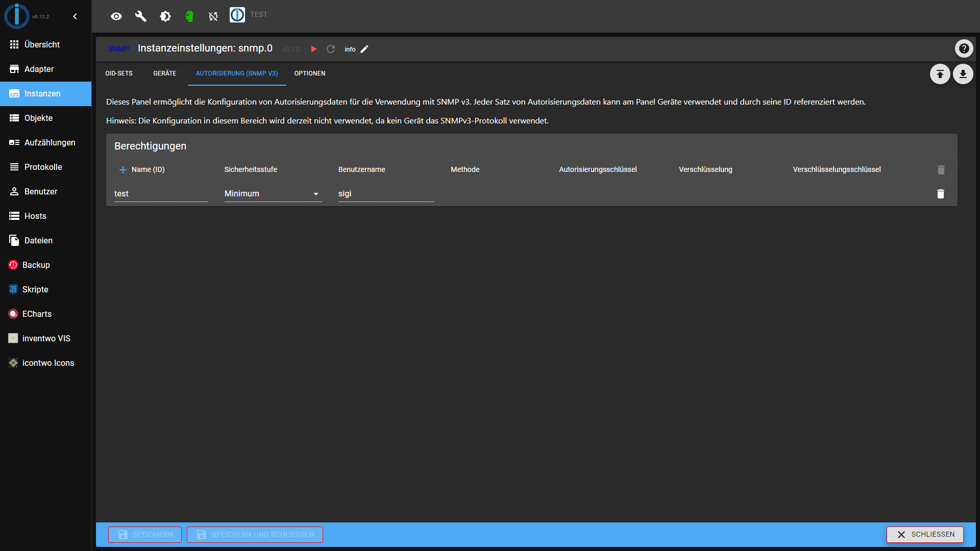This screenshot has width=980, height=551.
Task: Open inventwo VIS in the sidebar
Action: 45,338
